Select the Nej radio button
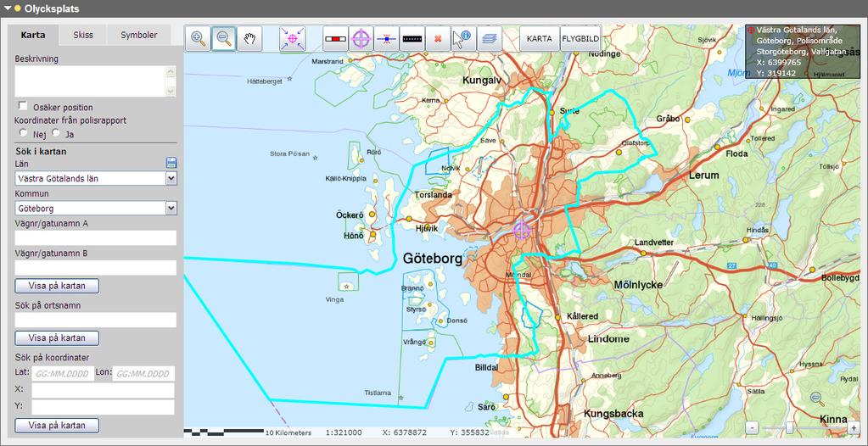Screen dimensions: 868x446 (x=23, y=133)
